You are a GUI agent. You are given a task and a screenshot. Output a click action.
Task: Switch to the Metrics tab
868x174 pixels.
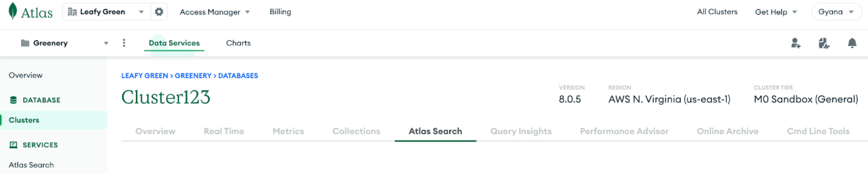click(288, 131)
